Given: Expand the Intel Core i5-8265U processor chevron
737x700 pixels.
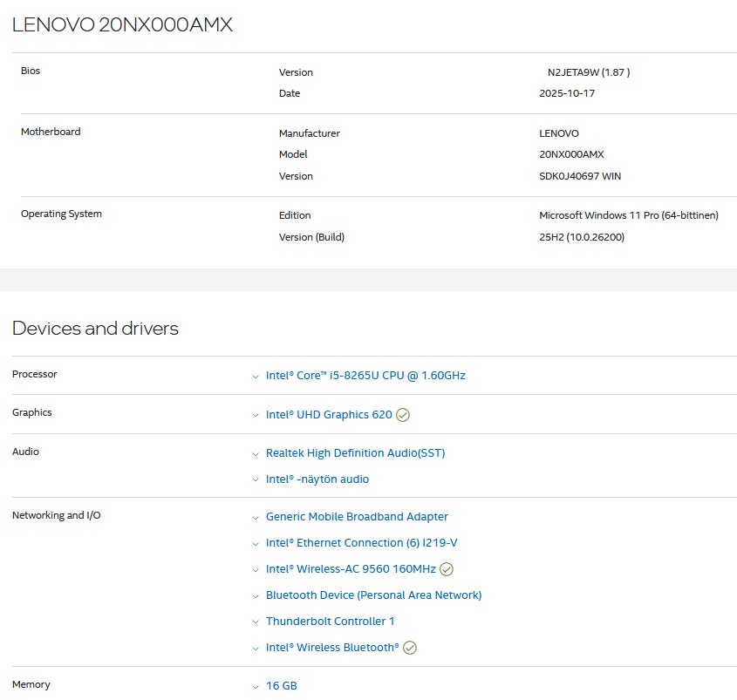Looking at the screenshot, I should click(256, 377).
